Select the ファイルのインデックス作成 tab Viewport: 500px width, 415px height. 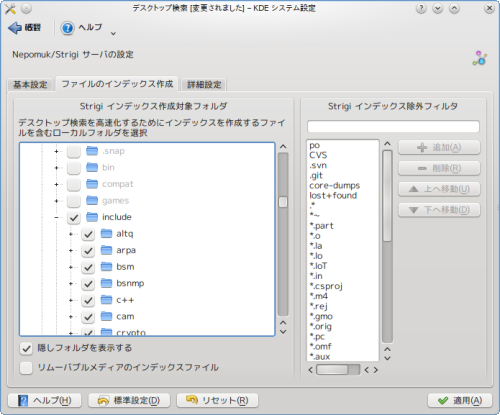117,84
